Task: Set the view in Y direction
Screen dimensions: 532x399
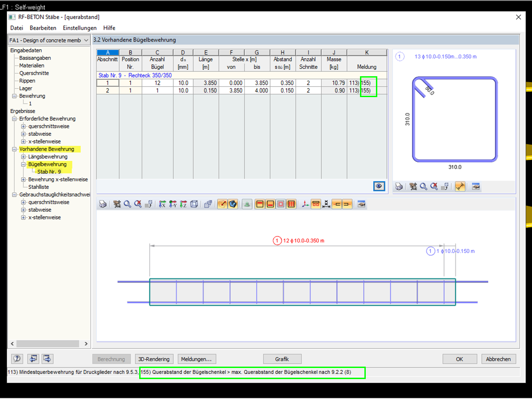Action: tap(173, 204)
